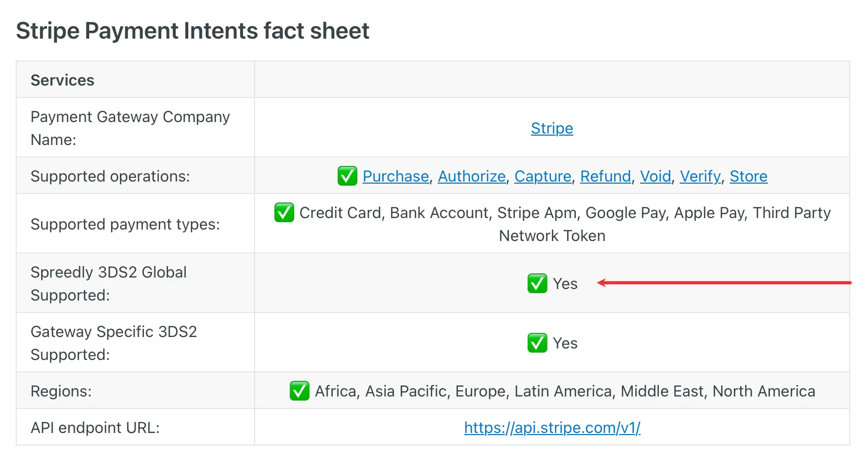This screenshot has width=868, height=457.
Task: Select the 'Spreedly 3DS2 Global Supported:' label
Action: (x=108, y=284)
